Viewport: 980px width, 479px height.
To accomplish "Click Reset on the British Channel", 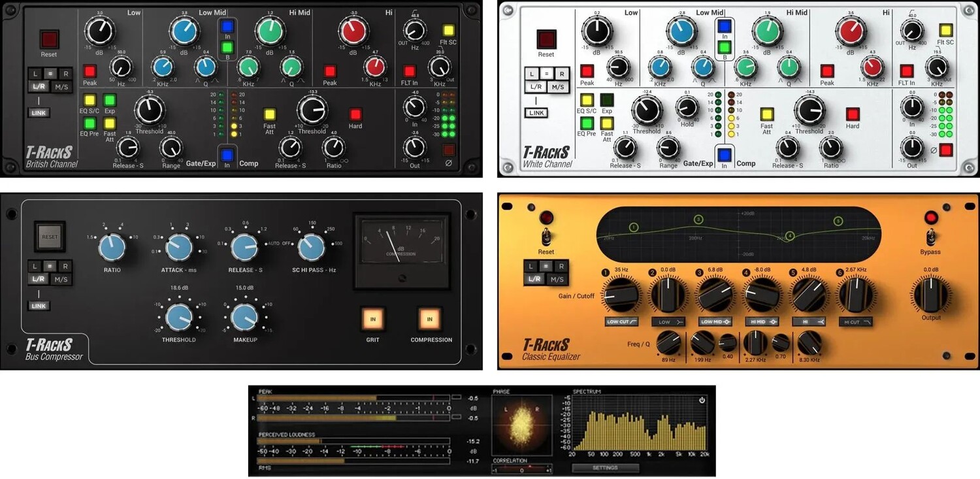I will [x=49, y=39].
